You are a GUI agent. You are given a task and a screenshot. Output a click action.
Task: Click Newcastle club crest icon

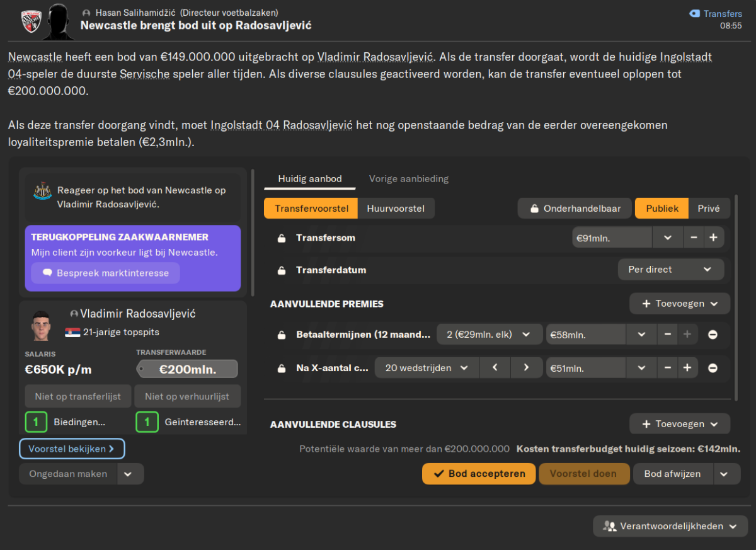[42, 191]
